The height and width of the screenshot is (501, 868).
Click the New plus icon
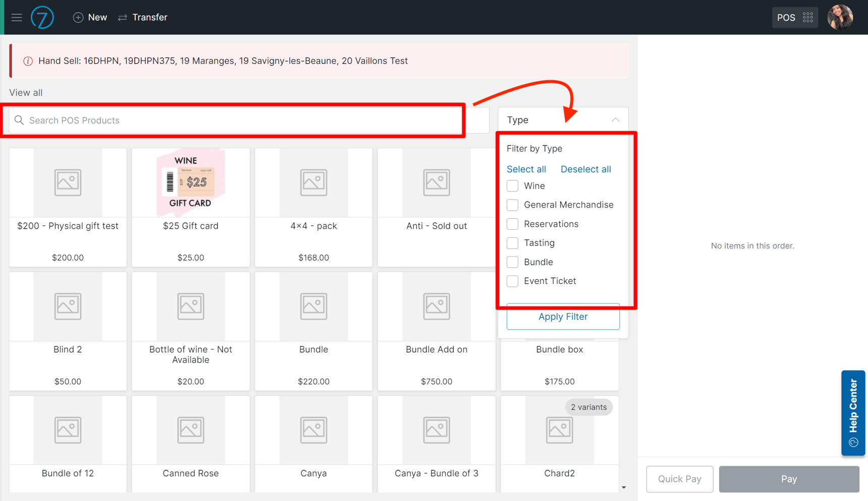coord(78,18)
